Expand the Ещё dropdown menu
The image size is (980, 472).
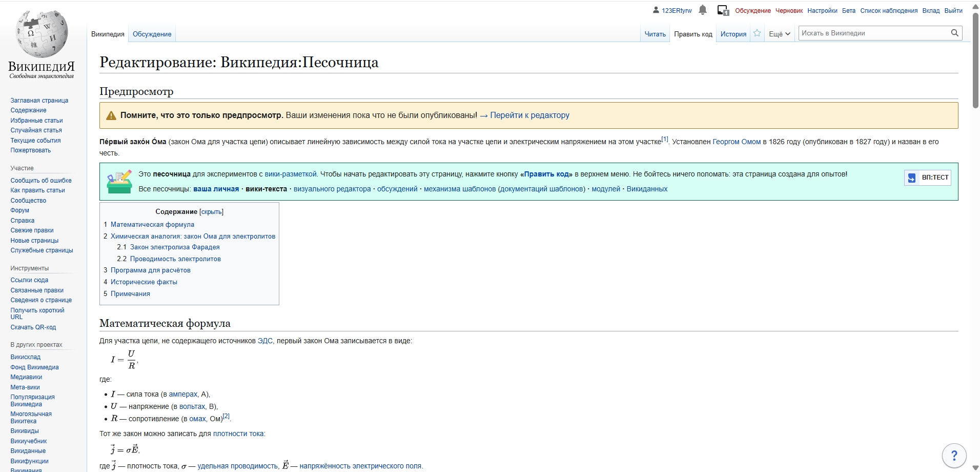coord(779,34)
